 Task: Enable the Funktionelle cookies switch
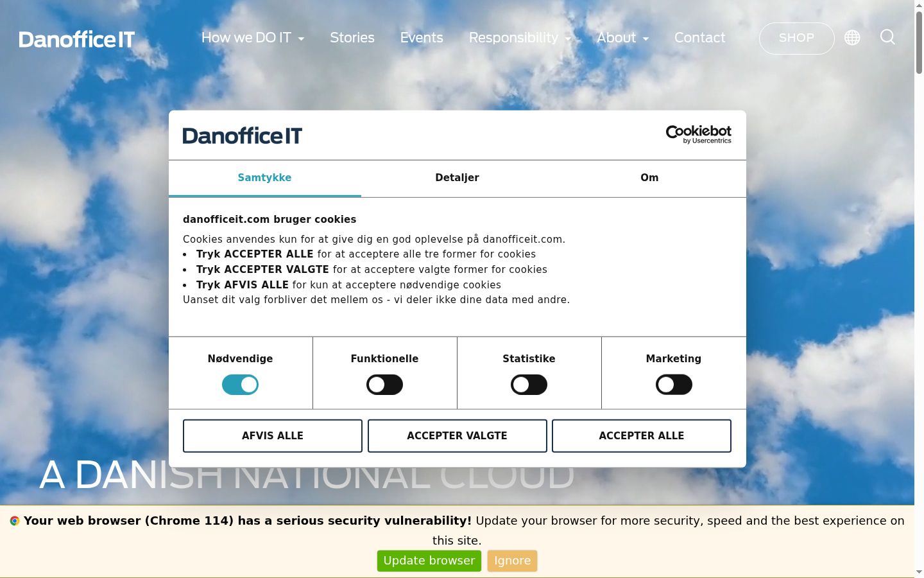(384, 385)
